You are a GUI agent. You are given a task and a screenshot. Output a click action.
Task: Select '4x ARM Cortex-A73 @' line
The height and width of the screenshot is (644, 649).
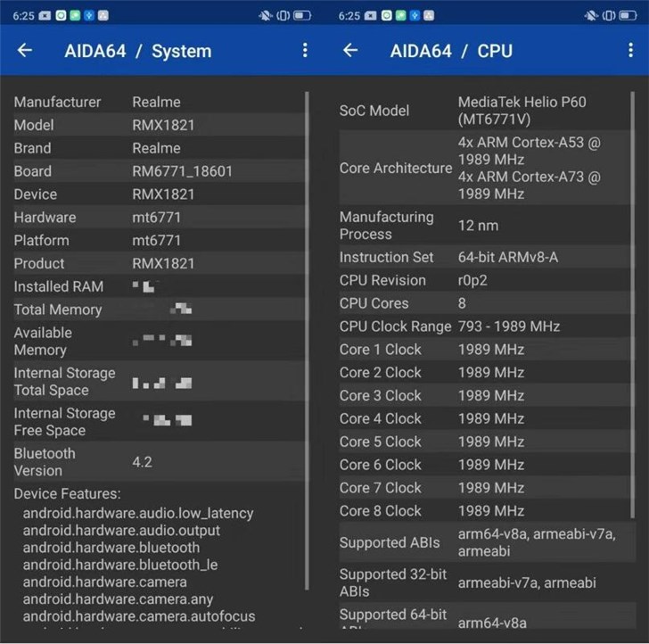529,177
